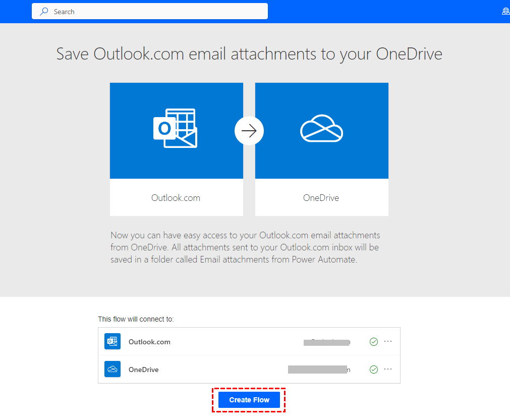The height and width of the screenshot is (420, 510).
Task: Click the large Outlook.com envelope logo
Action: [x=176, y=128]
